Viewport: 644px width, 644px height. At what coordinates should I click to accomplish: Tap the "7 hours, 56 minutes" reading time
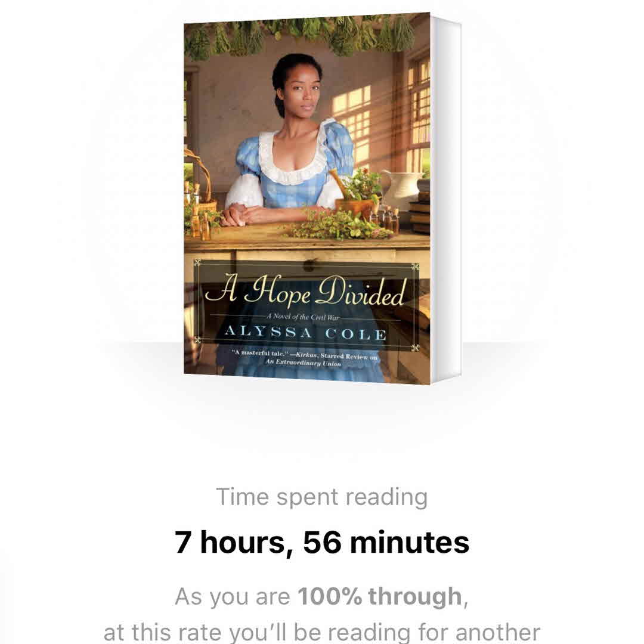[321, 543]
